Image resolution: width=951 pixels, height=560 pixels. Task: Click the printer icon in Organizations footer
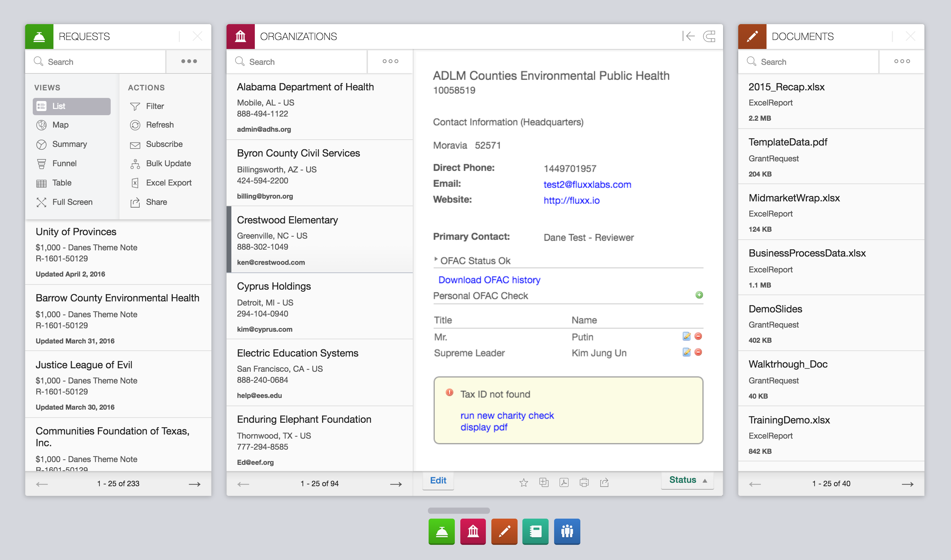pyautogui.click(x=584, y=482)
